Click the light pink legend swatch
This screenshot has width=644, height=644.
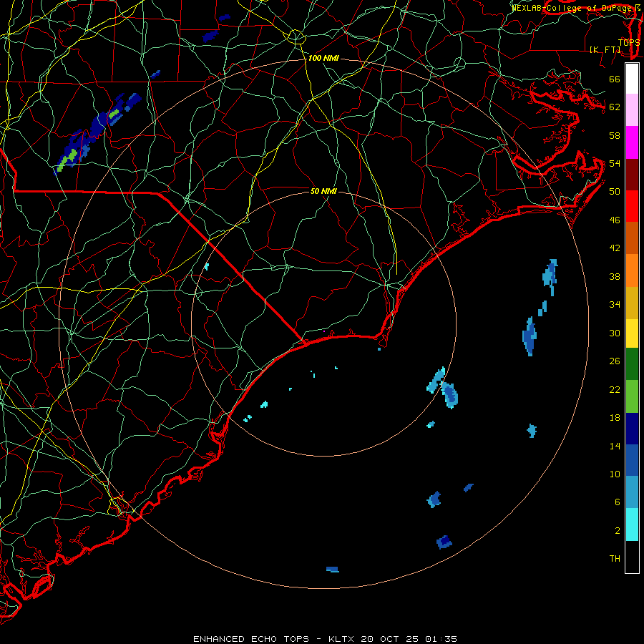[632, 110]
